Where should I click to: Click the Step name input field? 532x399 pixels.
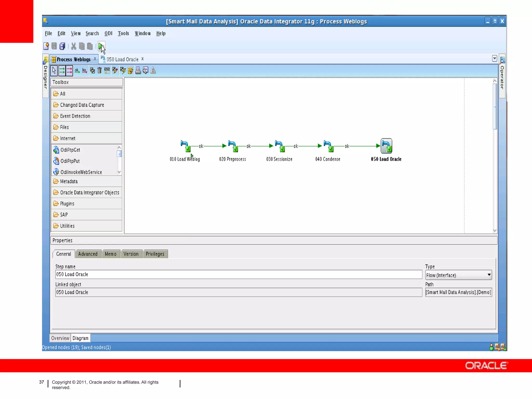238,274
